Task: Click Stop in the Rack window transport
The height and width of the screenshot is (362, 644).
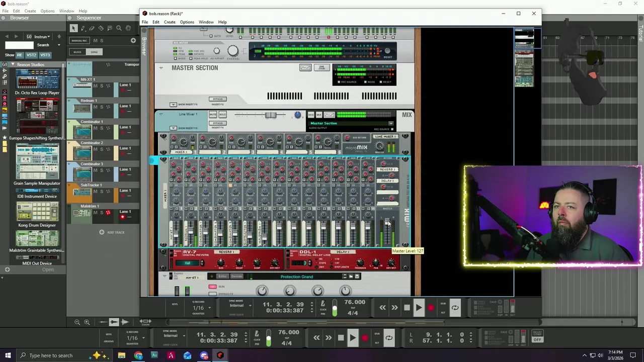Action: pos(407,308)
